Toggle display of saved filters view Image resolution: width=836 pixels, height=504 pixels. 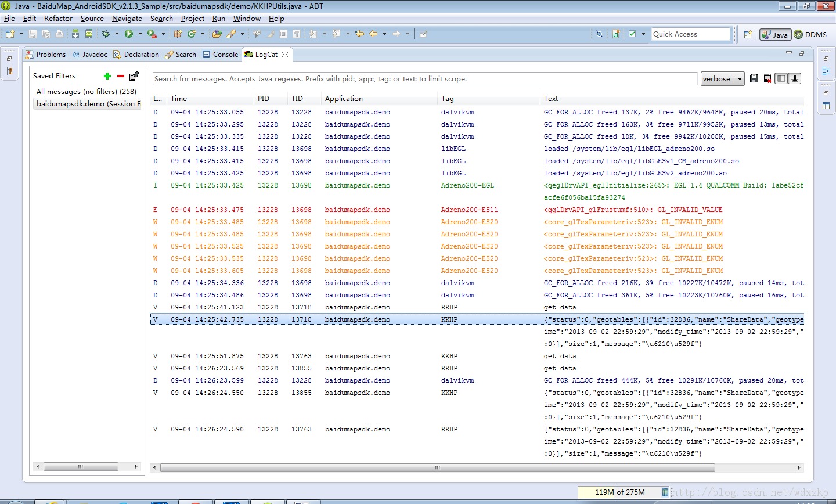coord(781,78)
